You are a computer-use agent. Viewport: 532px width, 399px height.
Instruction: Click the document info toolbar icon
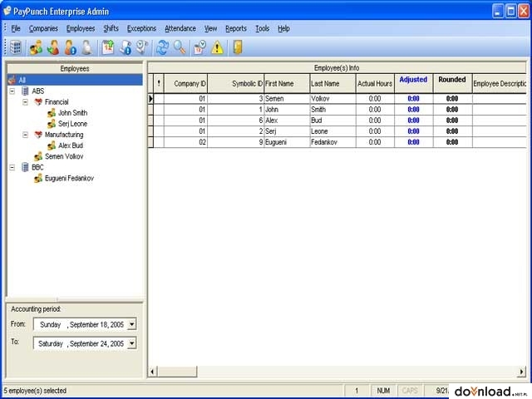pos(126,47)
